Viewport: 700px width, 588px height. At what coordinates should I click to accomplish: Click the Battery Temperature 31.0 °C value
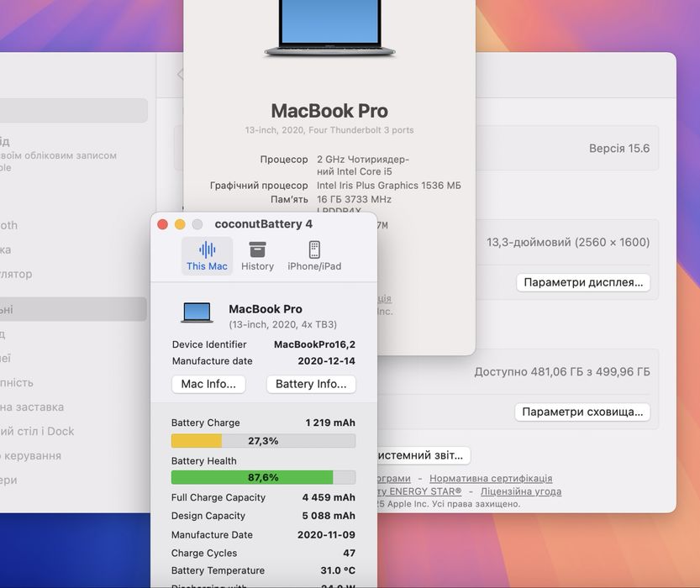pos(338,570)
